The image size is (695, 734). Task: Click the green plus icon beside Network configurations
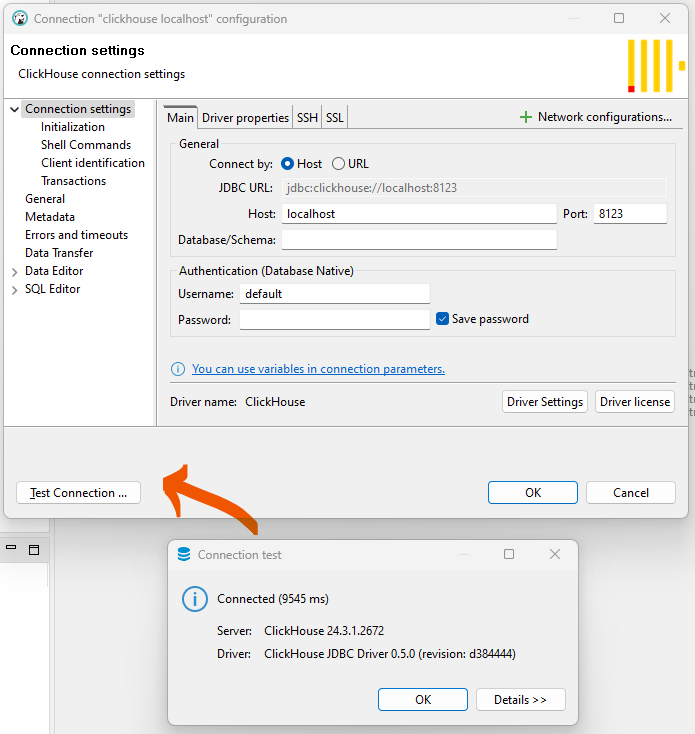[526, 117]
